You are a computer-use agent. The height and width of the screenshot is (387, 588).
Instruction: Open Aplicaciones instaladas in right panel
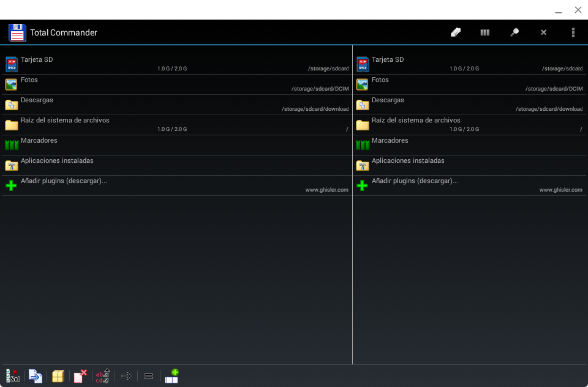pos(470,165)
